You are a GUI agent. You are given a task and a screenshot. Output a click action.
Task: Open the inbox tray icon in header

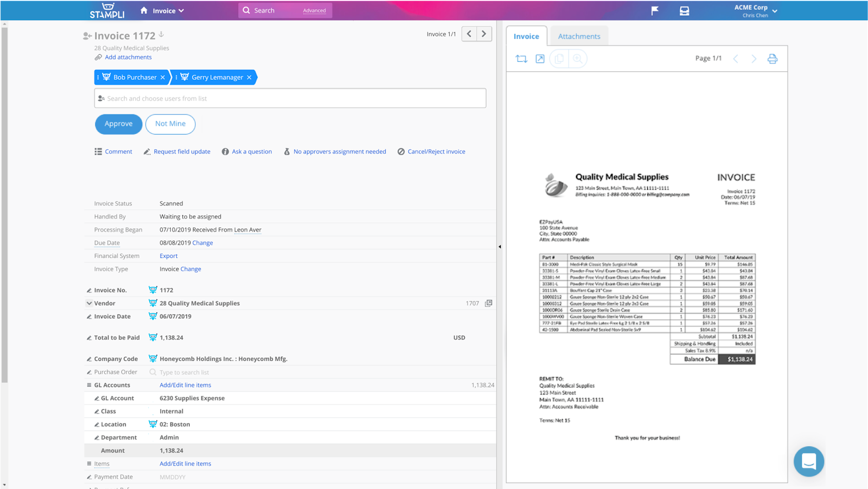pyautogui.click(x=684, y=10)
